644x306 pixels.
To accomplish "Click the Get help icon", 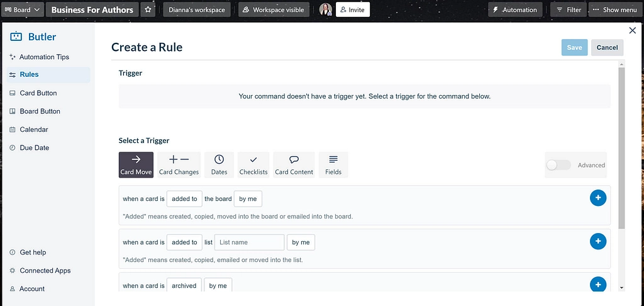I will [x=13, y=252].
